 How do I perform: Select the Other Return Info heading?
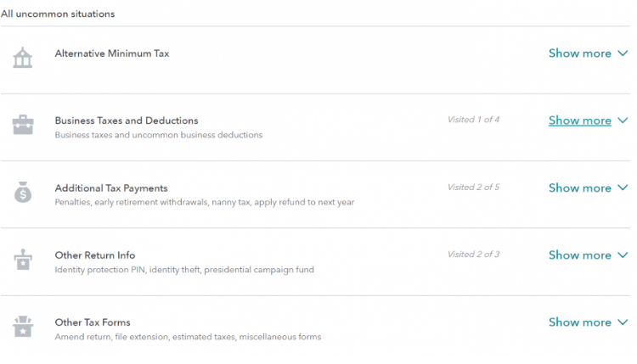(95, 255)
